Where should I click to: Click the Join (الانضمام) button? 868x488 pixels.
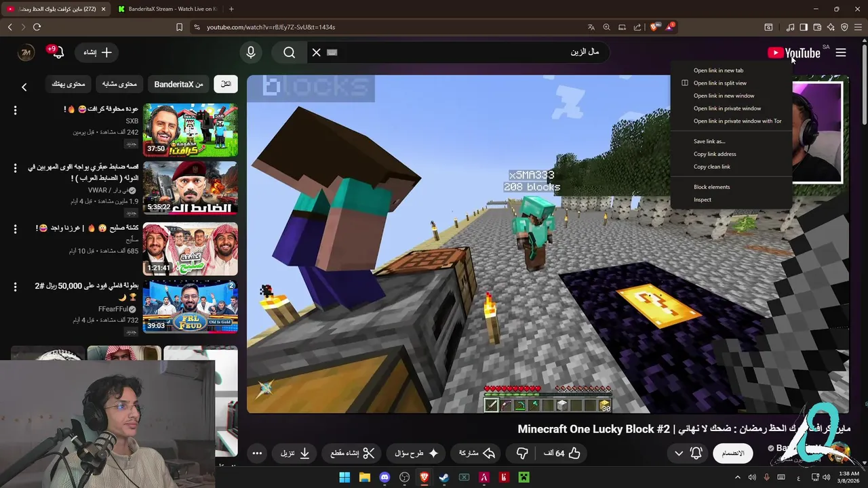[x=733, y=453]
